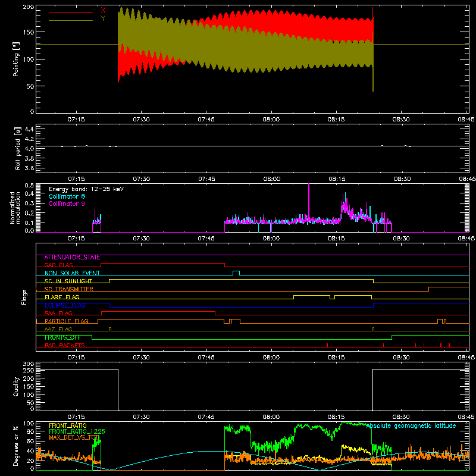
Task: Click the SC_TRANSMITTER flag label
Action: 69,289
